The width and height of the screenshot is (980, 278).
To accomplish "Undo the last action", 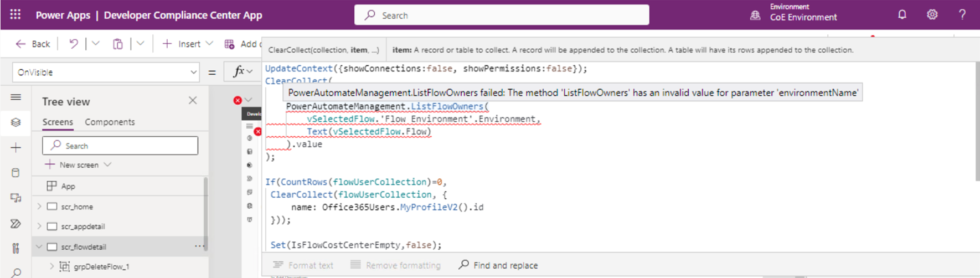I will click(73, 44).
